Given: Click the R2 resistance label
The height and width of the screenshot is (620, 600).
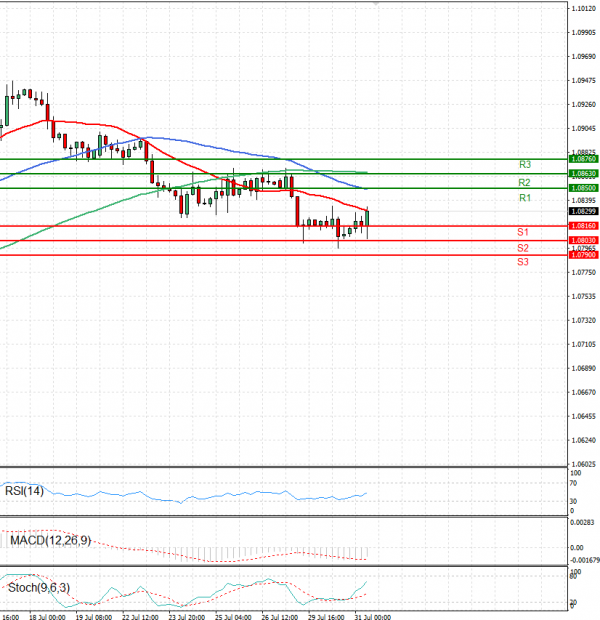Looking at the screenshot, I should click(524, 183).
